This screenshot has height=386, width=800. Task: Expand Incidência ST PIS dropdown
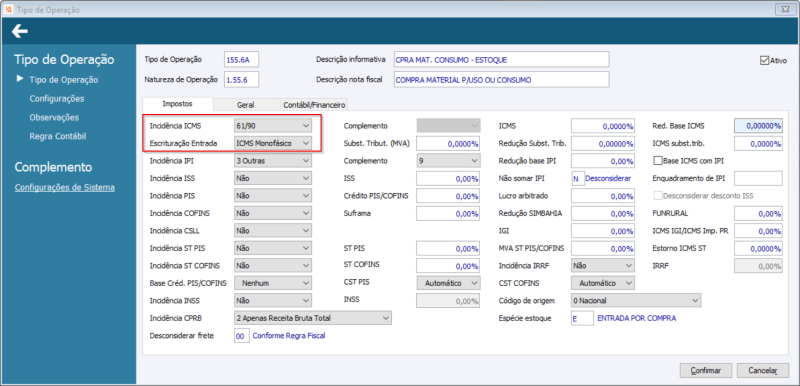pyautogui.click(x=272, y=248)
